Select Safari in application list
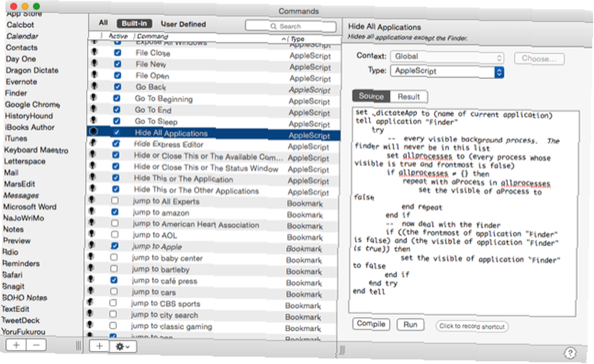The width and height of the screenshot is (594, 364). click(12, 274)
